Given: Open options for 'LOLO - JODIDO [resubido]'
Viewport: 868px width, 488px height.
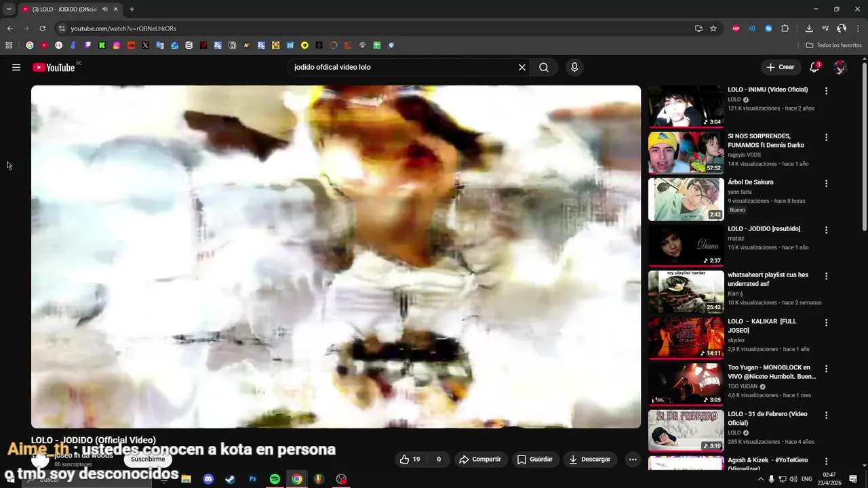Looking at the screenshot, I should (x=826, y=230).
